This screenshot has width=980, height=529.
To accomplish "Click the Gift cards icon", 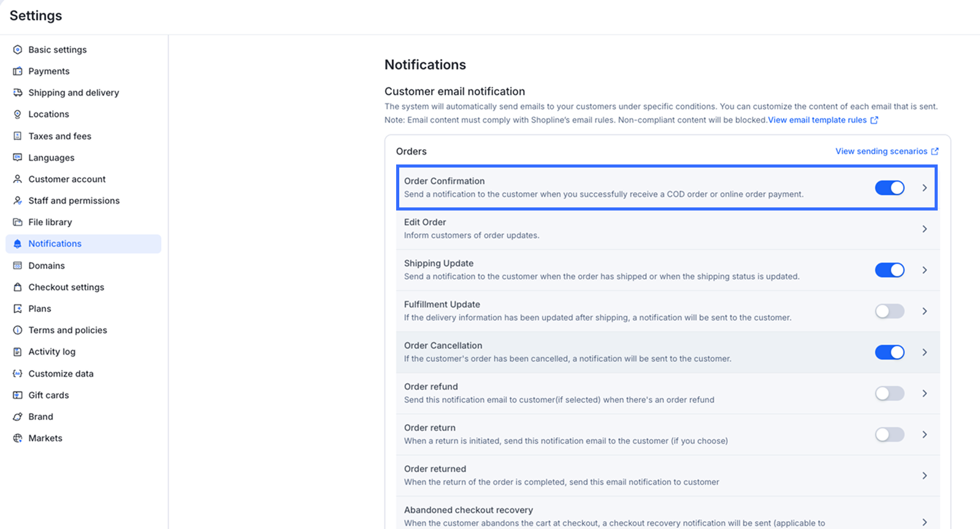I will 18,395.
